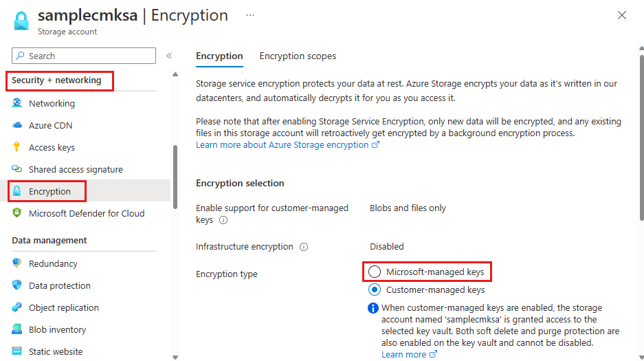Image resolution: width=644 pixels, height=361 pixels.
Task: Open the Encryption tab
Action: (x=219, y=56)
